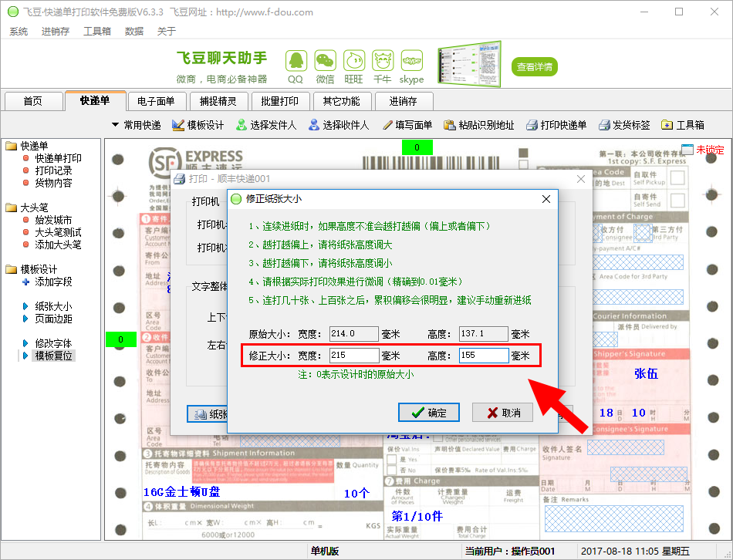Open the 千牛 icon

(383, 61)
